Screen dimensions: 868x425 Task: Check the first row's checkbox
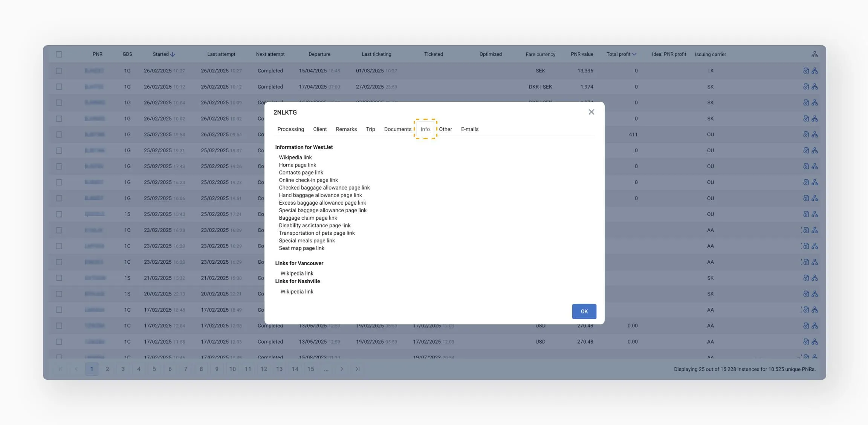point(59,71)
